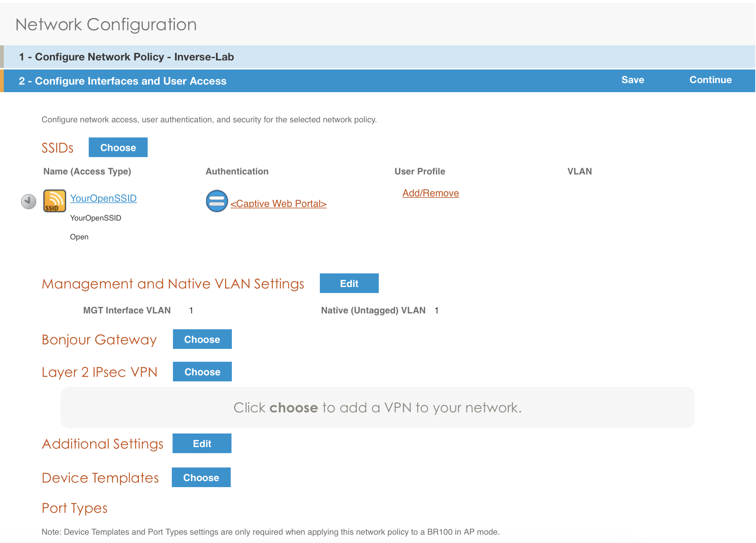Edit Management and Native VLAN Settings
The height and width of the screenshot is (543, 756).
pos(349,283)
